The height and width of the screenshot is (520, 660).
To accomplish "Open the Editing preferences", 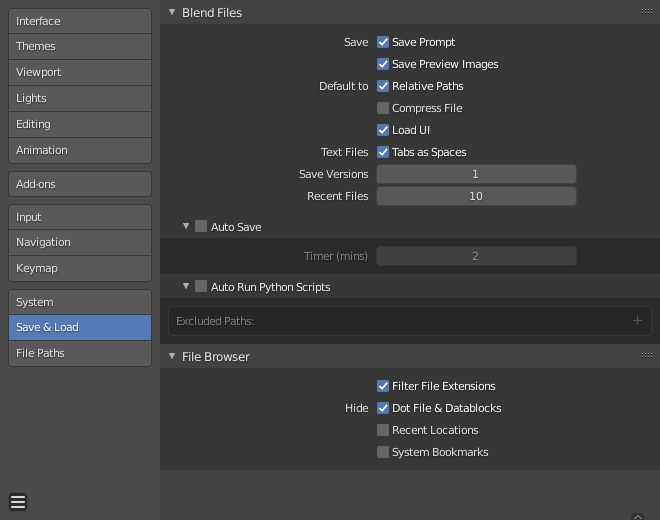I will 80,125.
